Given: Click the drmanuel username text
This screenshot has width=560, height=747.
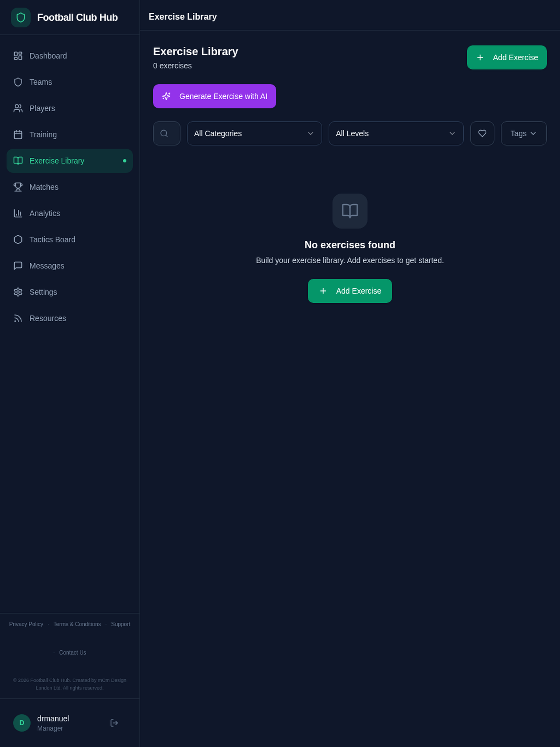Looking at the screenshot, I should 53,718.
